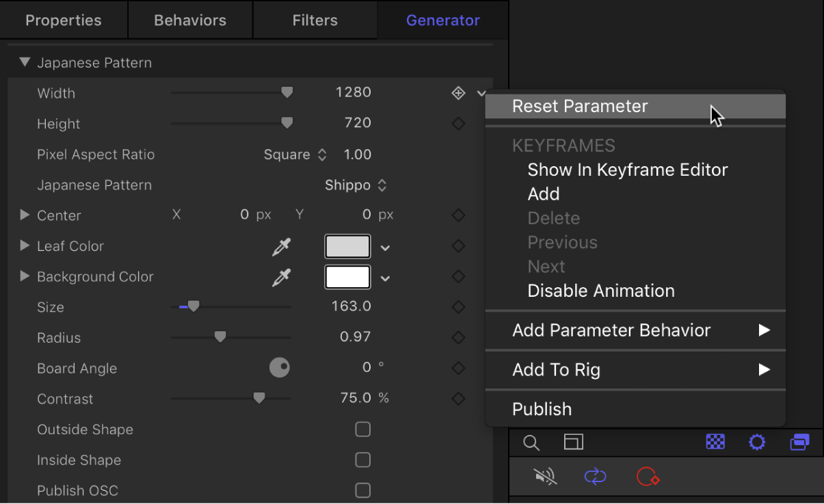Click the red record animation icon

click(x=647, y=477)
